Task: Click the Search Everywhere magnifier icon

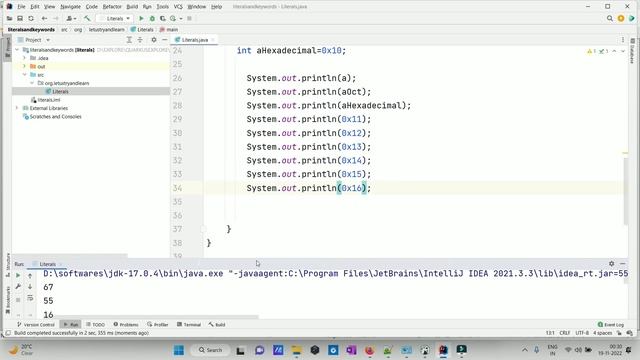Action: [609, 18]
